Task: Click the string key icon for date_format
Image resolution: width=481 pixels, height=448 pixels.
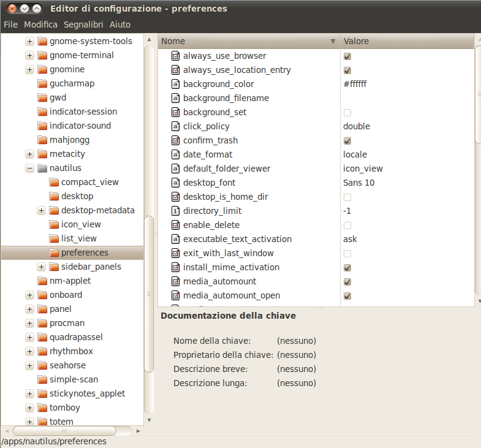Action: [175, 154]
